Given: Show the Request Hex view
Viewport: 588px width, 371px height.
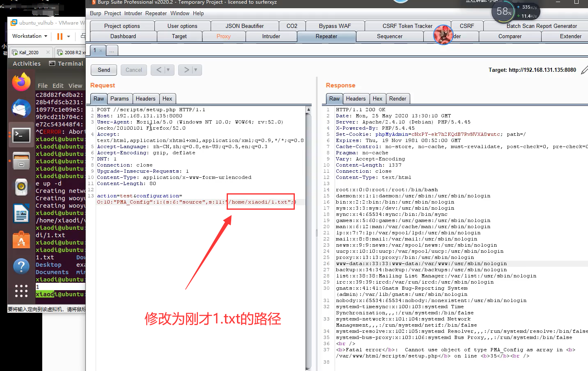Looking at the screenshot, I should pyautogui.click(x=168, y=98).
